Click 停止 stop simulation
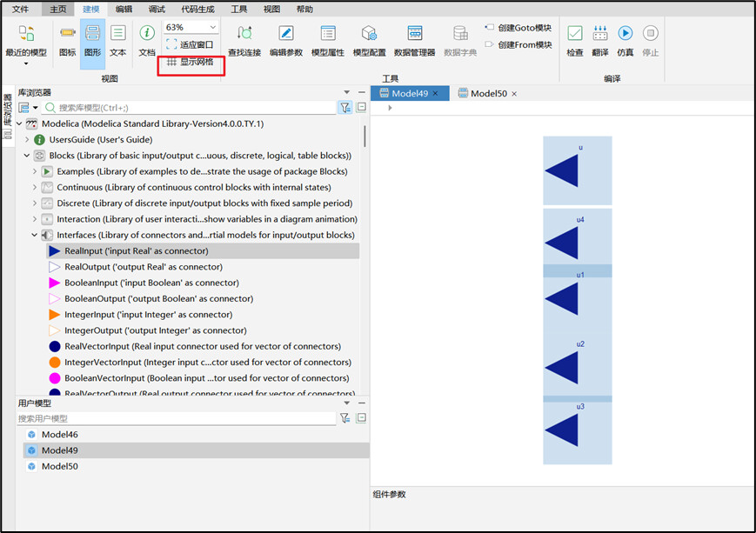Screen dimensions: 756x533 point(651,42)
